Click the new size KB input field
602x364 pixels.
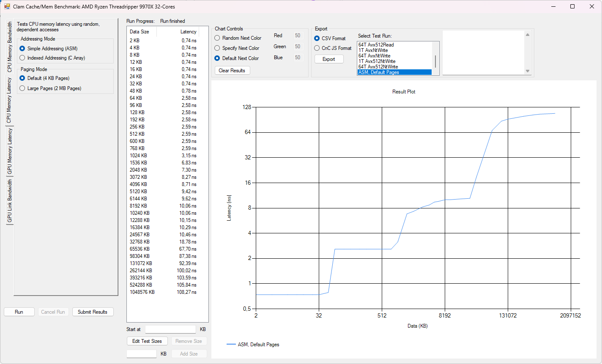pyautogui.click(x=142, y=354)
